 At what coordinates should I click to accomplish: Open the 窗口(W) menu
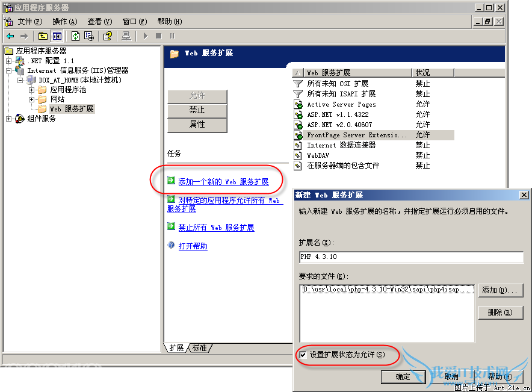point(135,22)
